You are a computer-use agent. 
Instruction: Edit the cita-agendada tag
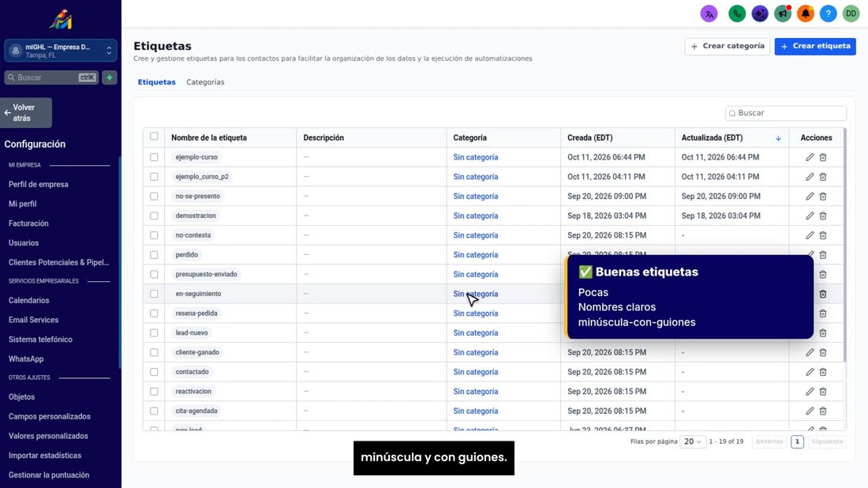[x=810, y=411]
